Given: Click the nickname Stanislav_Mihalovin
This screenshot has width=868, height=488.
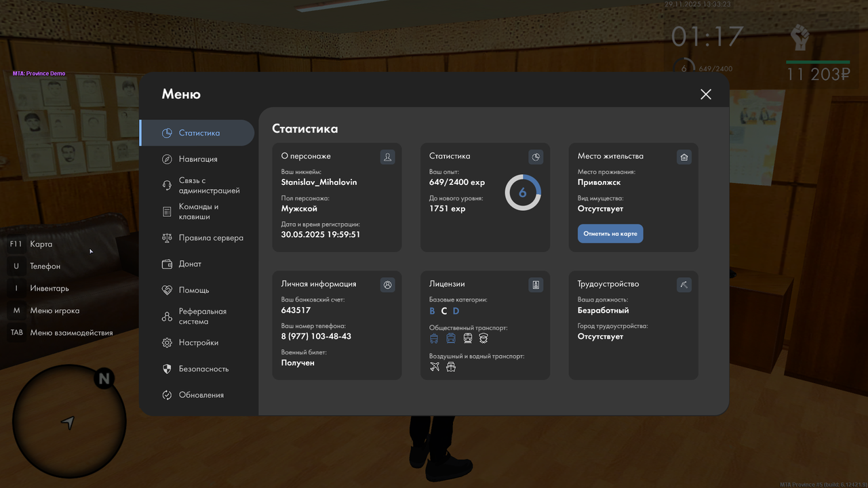Looking at the screenshot, I should point(319,182).
